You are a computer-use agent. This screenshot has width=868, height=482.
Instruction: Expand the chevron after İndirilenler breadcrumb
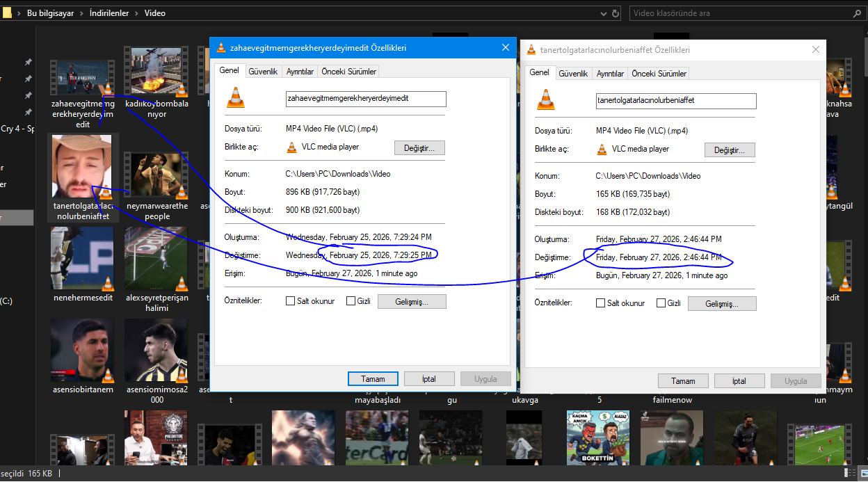point(137,13)
